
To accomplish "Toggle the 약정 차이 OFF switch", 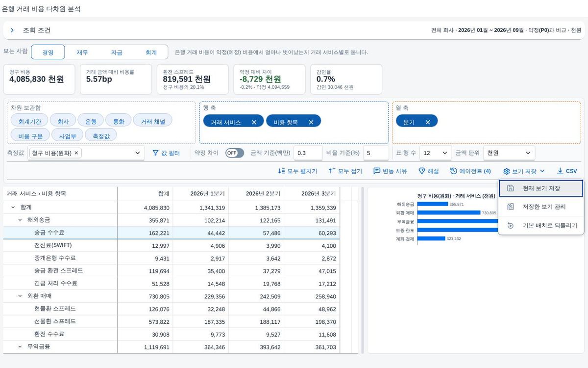I will [x=235, y=153].
